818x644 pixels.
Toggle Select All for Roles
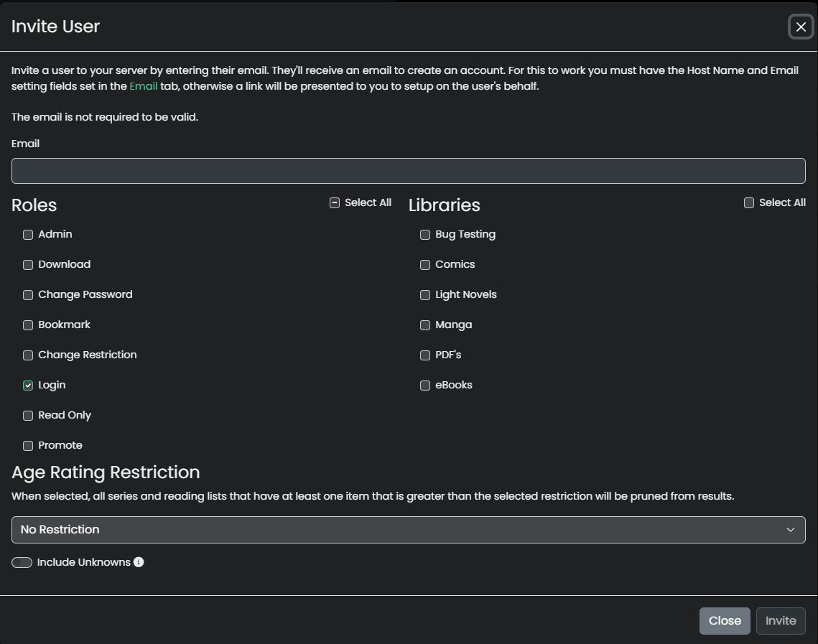(335, 203)
